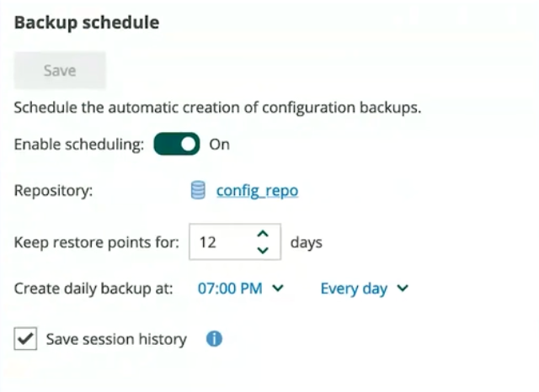Click the Enable scheduling label
The height and width of the screenshot is (392, 539).
79,145
